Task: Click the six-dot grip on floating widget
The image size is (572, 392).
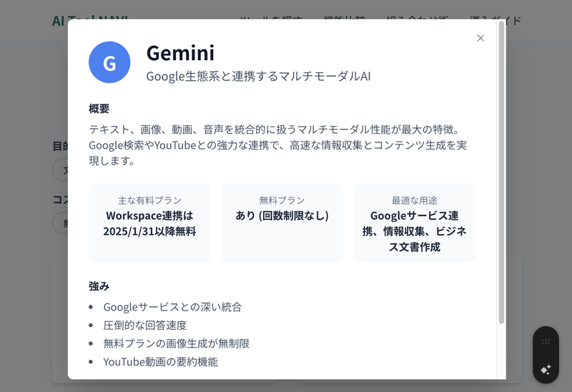Action: click(546, 343)
